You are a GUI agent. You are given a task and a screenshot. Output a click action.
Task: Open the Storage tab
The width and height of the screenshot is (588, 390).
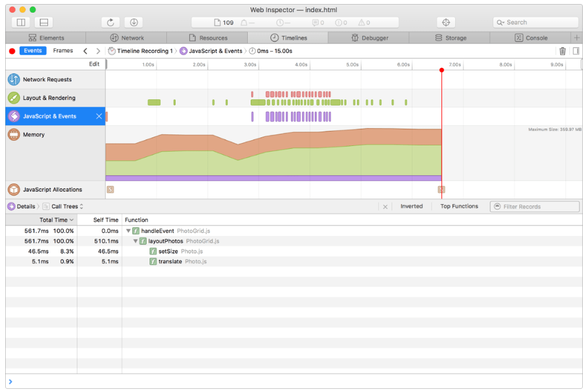click(450, 38)
